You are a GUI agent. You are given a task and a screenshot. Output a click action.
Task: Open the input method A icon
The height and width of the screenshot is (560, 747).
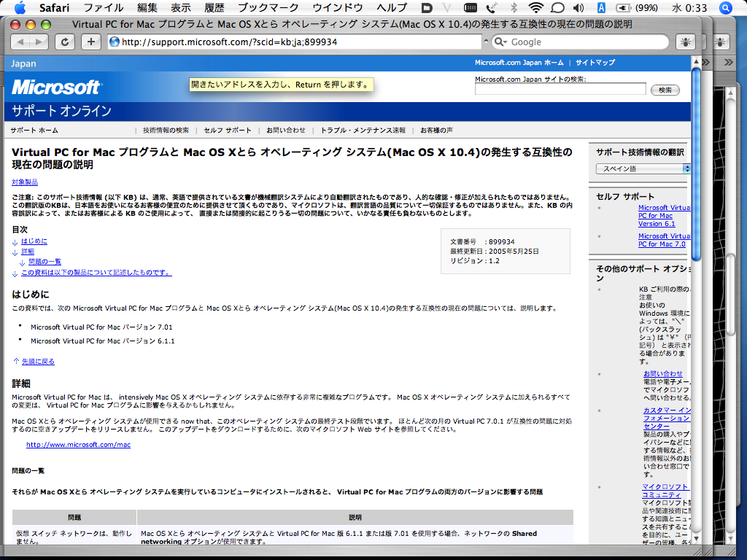(601, 7)
